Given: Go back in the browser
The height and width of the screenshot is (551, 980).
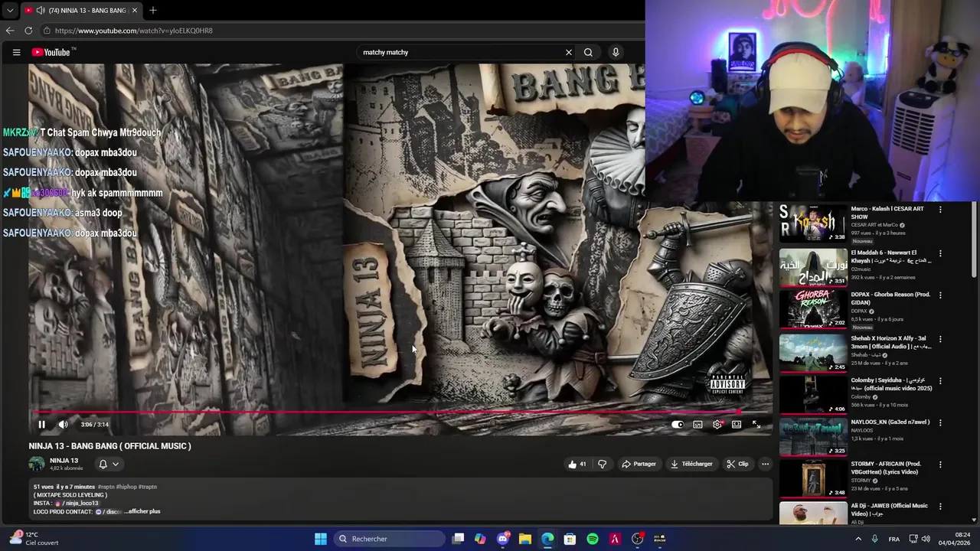Looking at the screenshot, I should click(x=9, y=31).
